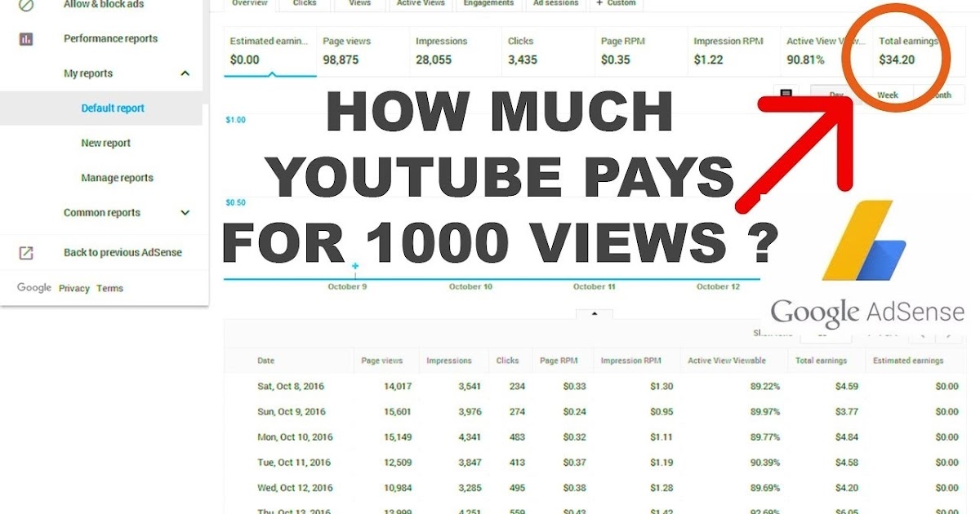Image resolution: width=980 pixels, height=514 pixels.
Task: Switch to the Views tab
Action: (359, 4)
